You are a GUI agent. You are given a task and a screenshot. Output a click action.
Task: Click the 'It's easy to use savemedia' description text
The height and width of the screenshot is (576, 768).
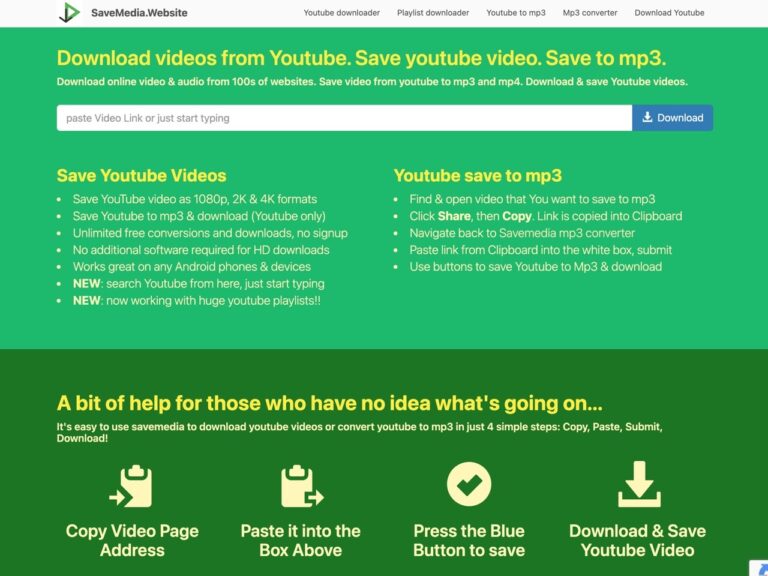pyautogui.click(x=360, y=432)
